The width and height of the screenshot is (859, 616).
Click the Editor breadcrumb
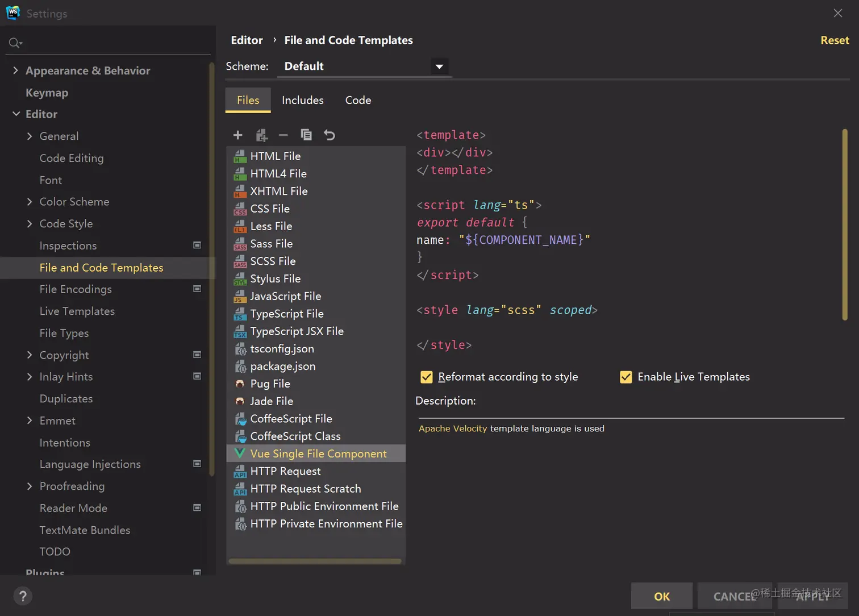(x=247, y=40)
